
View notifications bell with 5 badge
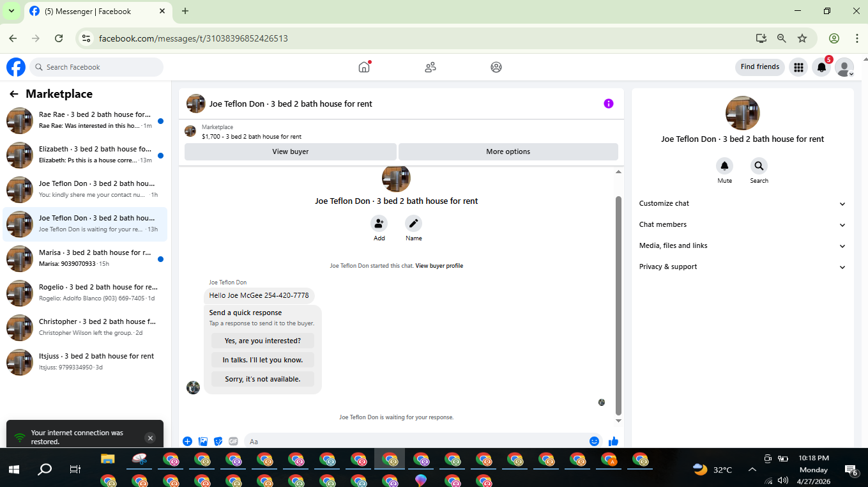pyautogui.click(x=822, y=67)
